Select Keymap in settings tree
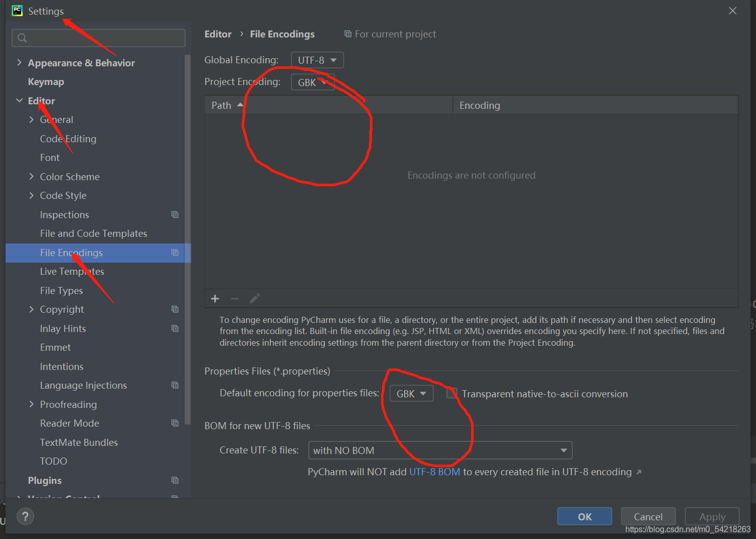 [x=46, y=81]
